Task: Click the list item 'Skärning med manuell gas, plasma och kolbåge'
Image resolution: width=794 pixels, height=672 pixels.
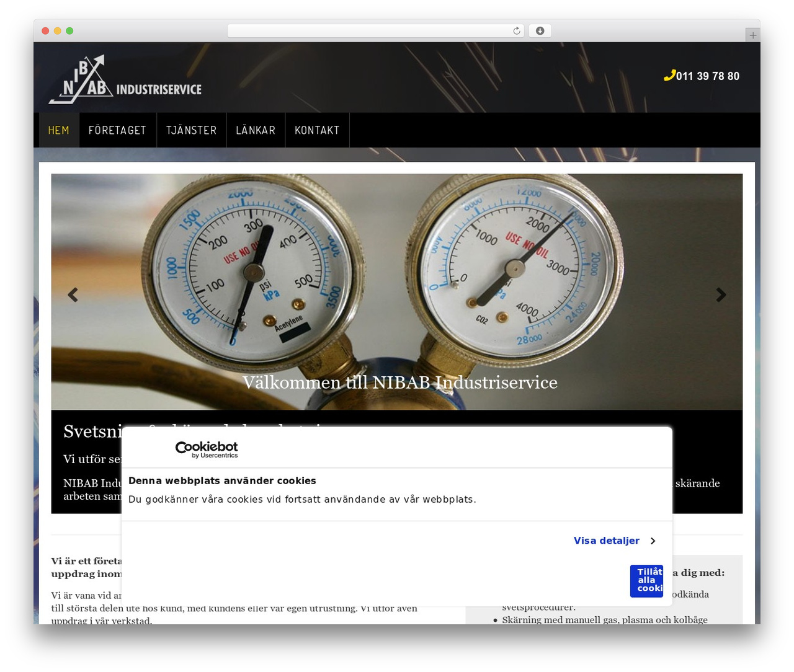Action: (605, 619)
